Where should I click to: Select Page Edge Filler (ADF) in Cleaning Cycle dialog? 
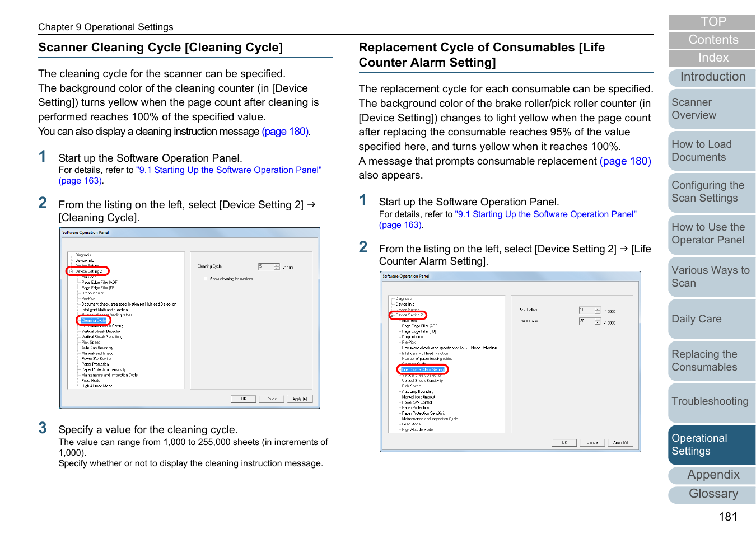coord(100,283)
